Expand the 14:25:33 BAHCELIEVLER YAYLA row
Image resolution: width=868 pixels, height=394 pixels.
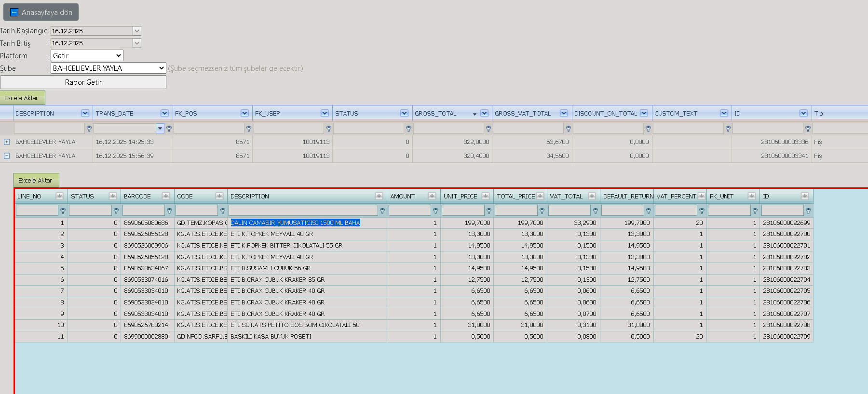coord(7,142)
